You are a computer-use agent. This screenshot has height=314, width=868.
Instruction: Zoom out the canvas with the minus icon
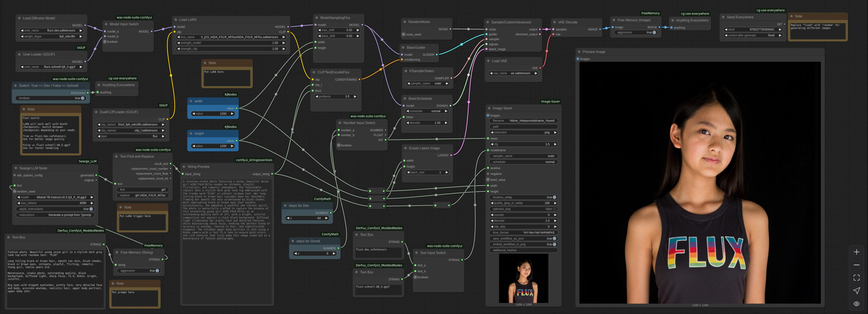point(856,265)
